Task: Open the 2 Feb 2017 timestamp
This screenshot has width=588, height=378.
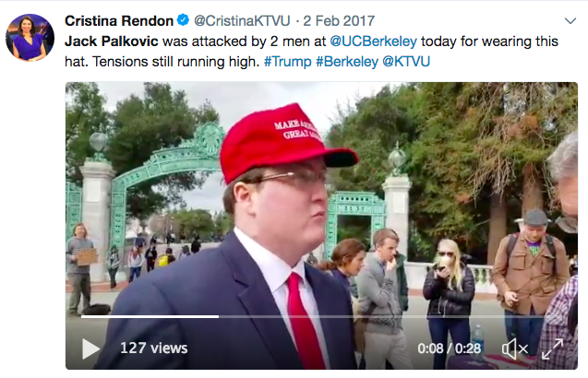Action: 339,21
